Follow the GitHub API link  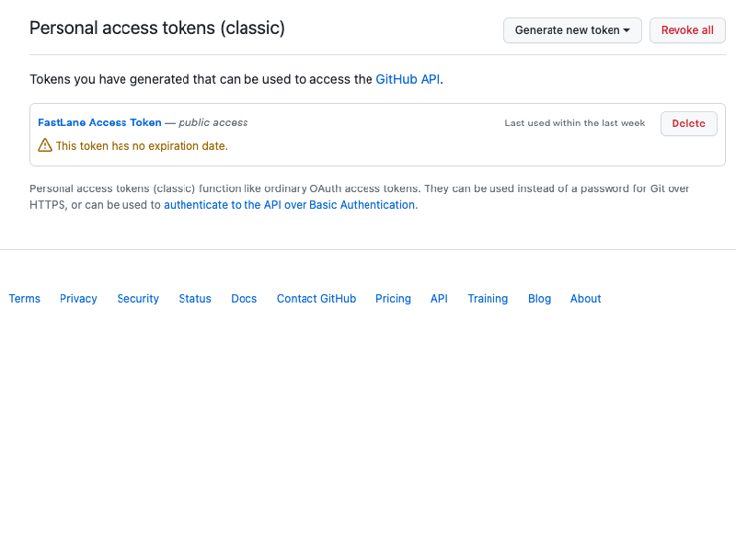pyautogui.click(x=408, y=79)
